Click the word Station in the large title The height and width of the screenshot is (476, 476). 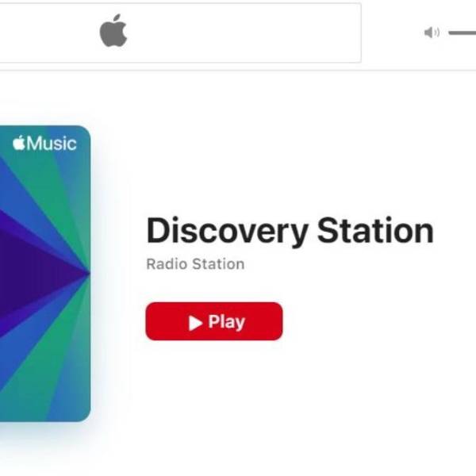(x=375, y=231)
